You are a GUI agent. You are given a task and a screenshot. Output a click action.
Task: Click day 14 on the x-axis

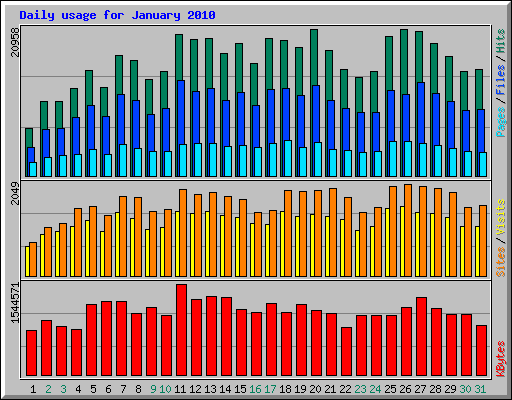tap(225, 389)
